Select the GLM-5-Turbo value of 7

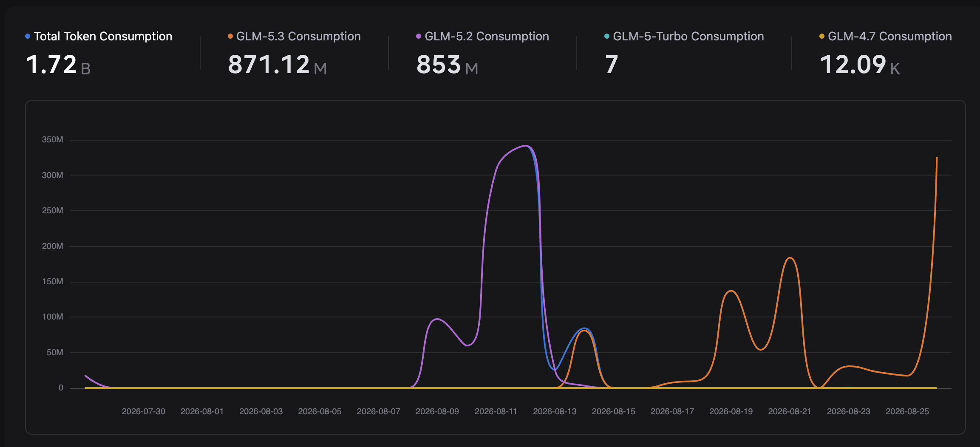(x=612, y=65)
